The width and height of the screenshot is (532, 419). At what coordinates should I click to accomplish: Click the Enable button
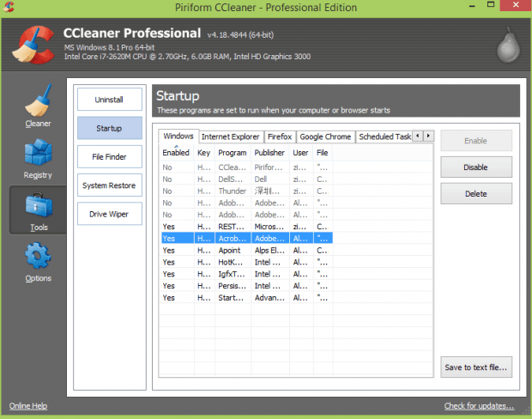(x=476, y=141)
